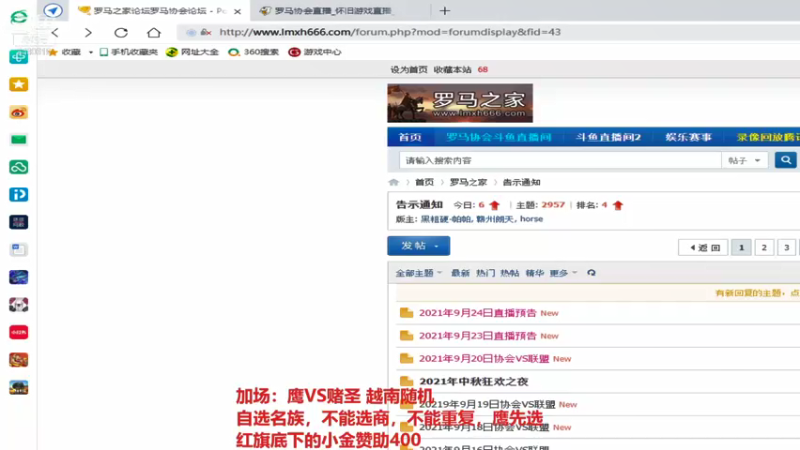The height and width of the screenshot is (450, 800).
Task: Open thread 2021年9月20日协会VS联盟
Action: 484,359
